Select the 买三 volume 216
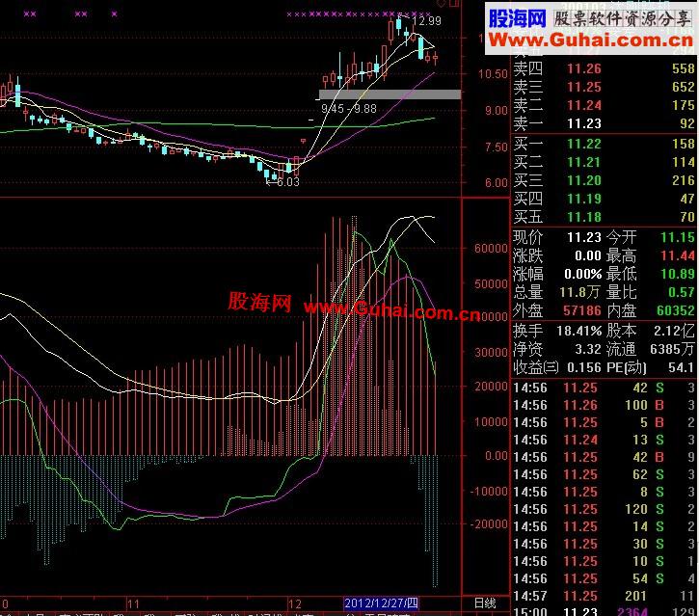 coord(684,180)
